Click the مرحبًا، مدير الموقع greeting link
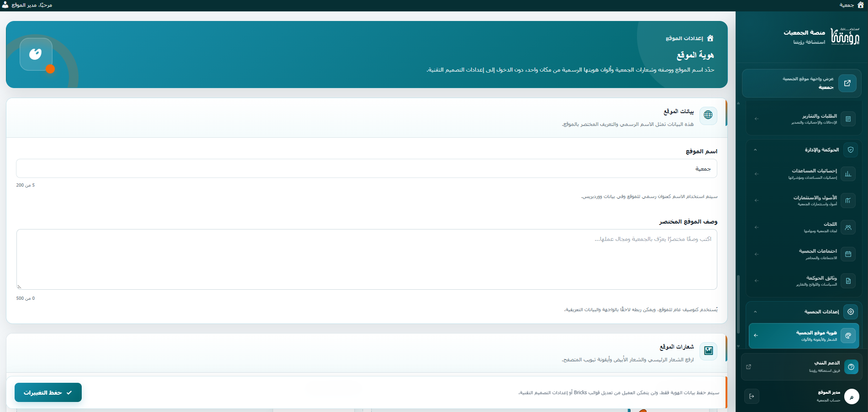The width and height of the screenshot is (868, 412). point(32,5)
